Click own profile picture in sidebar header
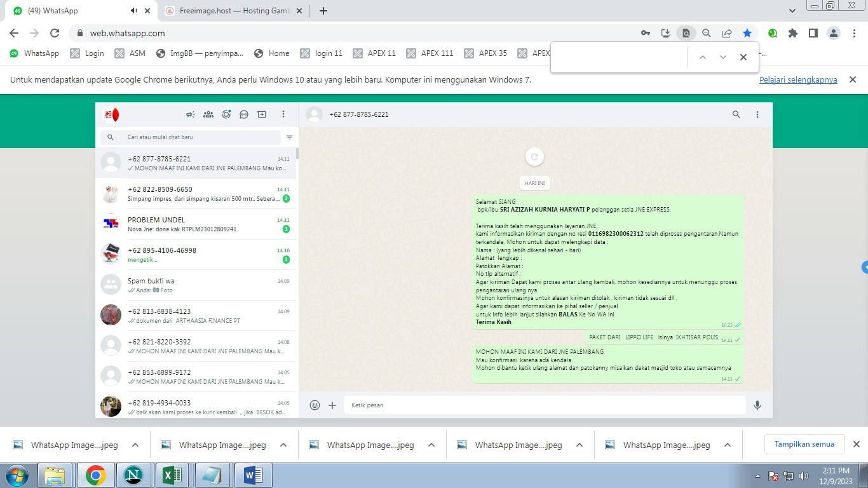The height and width of the screenshot is (488, 868). pyautogui.click(x=111, y=114)
